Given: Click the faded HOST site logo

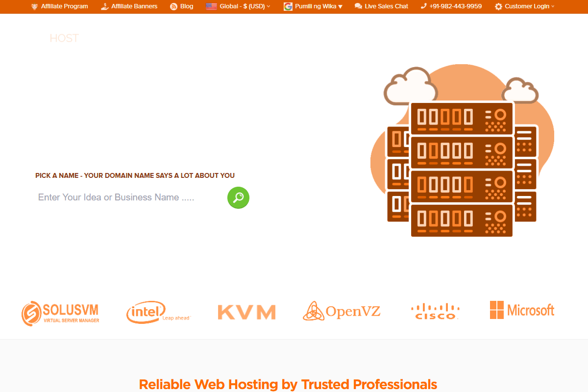Looking at the screenshot, I should tap(64, 38).
